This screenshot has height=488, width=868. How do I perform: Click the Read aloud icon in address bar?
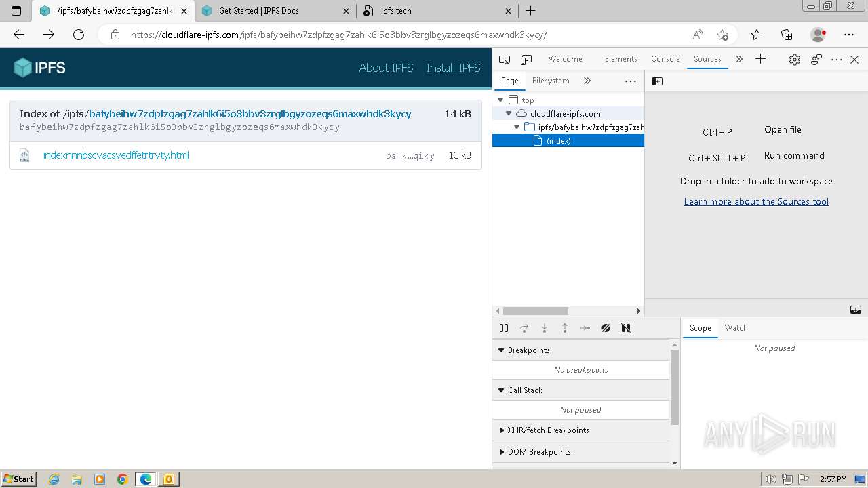[698, 35]
